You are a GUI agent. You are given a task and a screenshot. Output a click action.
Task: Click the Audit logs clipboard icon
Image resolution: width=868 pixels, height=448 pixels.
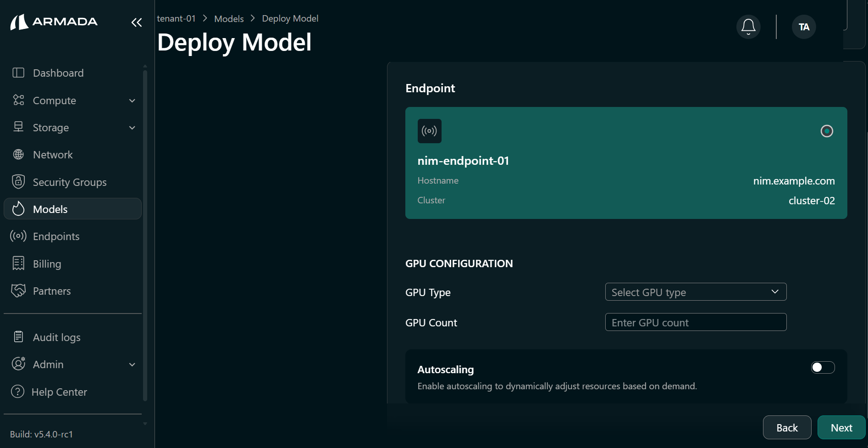click(18, 337)
